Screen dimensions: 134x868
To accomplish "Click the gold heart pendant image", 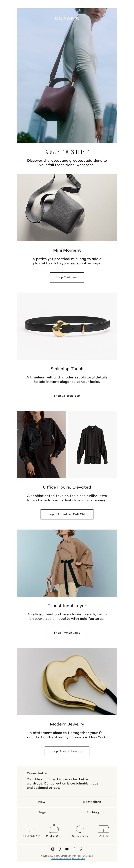I will [67, 681].
